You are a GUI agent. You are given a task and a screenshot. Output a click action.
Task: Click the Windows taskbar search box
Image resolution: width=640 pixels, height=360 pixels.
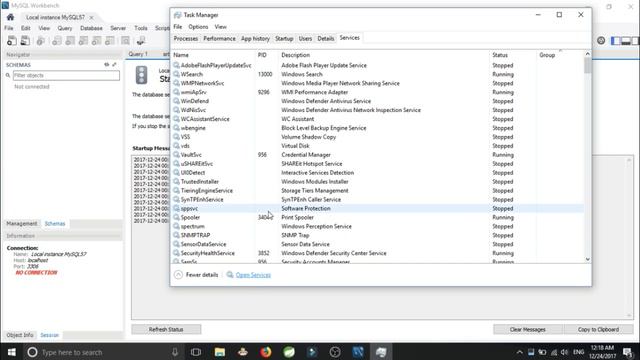102,352
